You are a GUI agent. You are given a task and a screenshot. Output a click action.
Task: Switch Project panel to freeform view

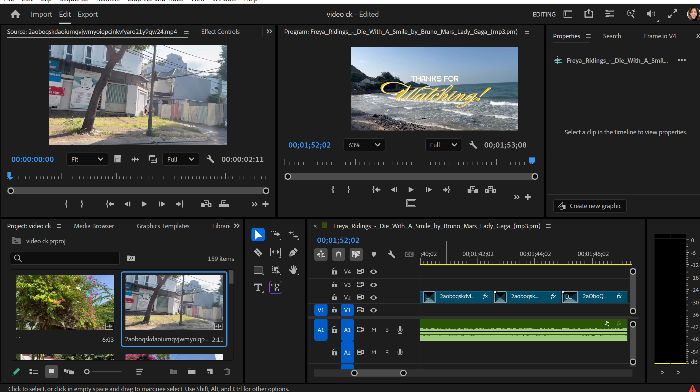pos(69,371)
